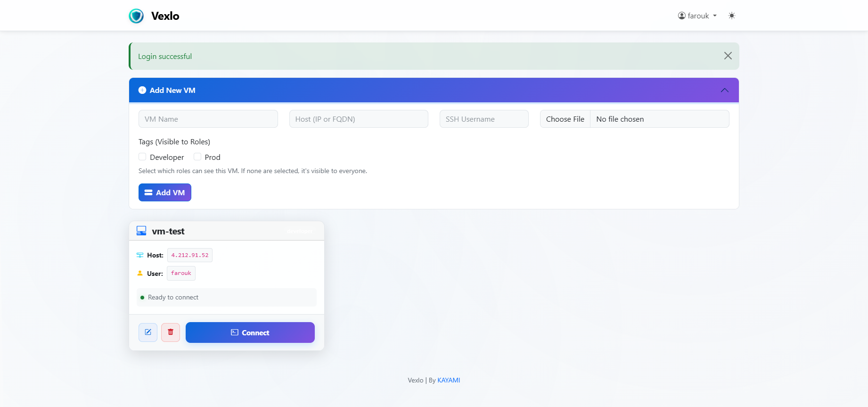Collapse the Add New VM panel chevron
Image resolution: width=868 pixels, height=407 pixels.
click(724, 90)
